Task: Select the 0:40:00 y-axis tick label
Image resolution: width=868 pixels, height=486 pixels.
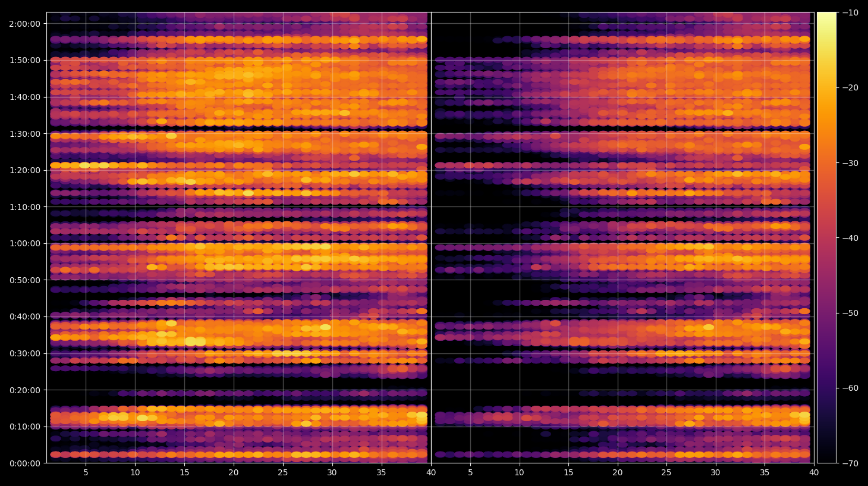Action: [25, 316]
